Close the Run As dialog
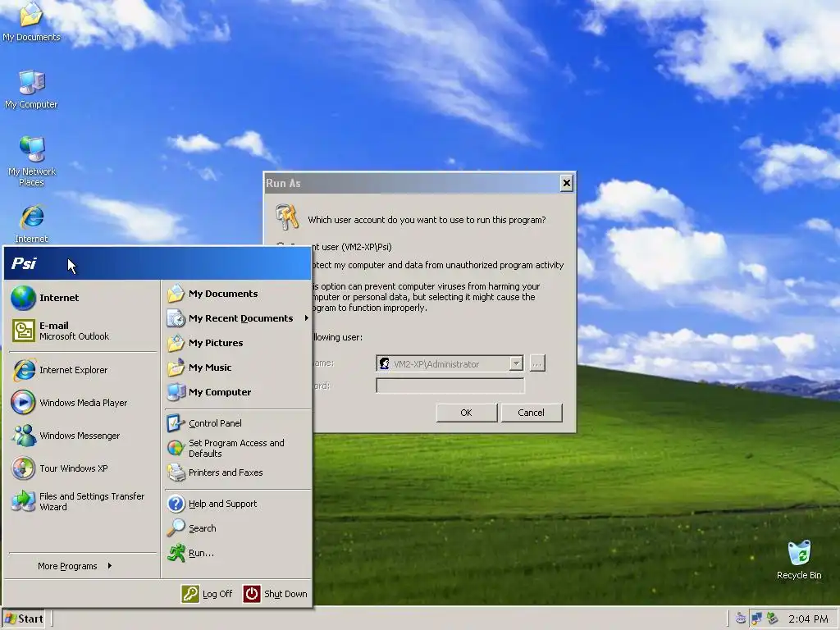 pyautogui.click(x=566, y=183)
